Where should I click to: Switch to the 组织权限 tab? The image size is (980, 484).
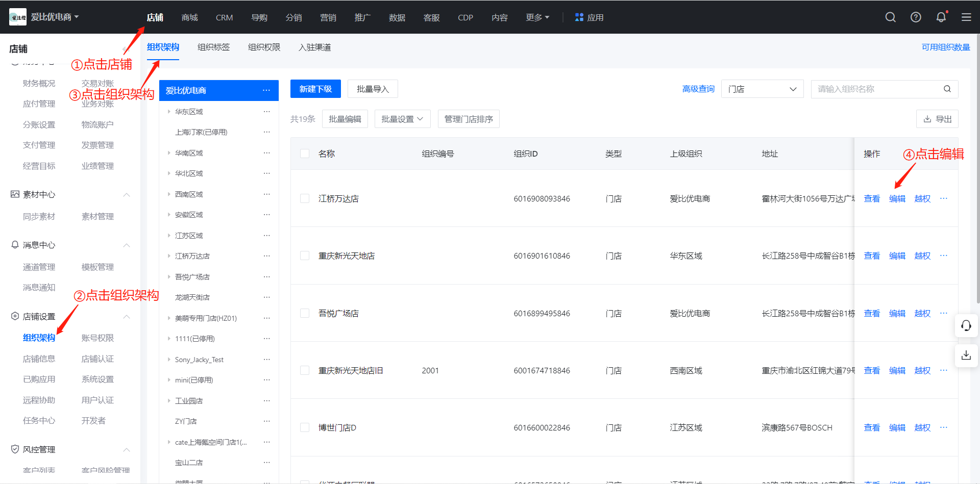coord(264,47)
